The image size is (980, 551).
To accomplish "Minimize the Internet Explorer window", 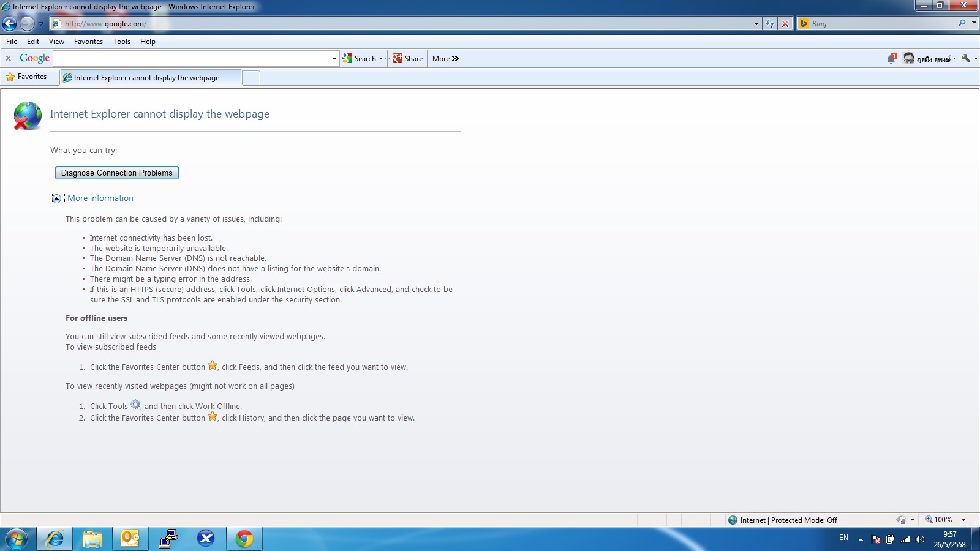I will click(924, 6).
